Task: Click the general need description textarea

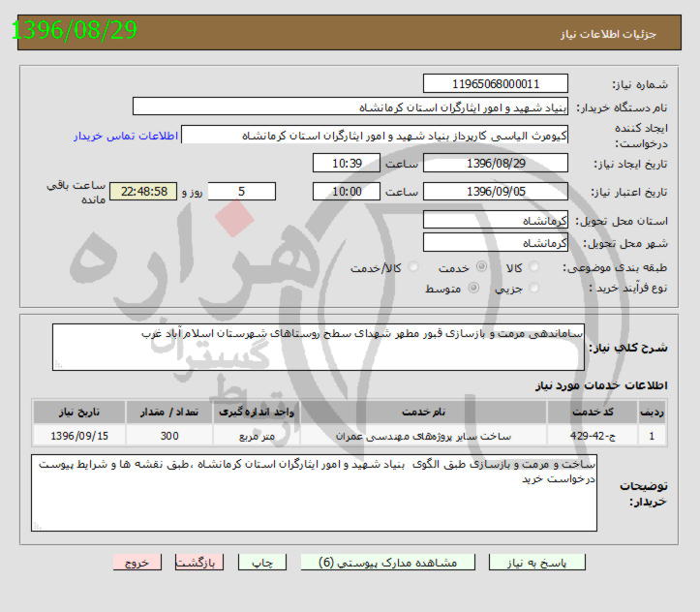Action: point(319,348)
